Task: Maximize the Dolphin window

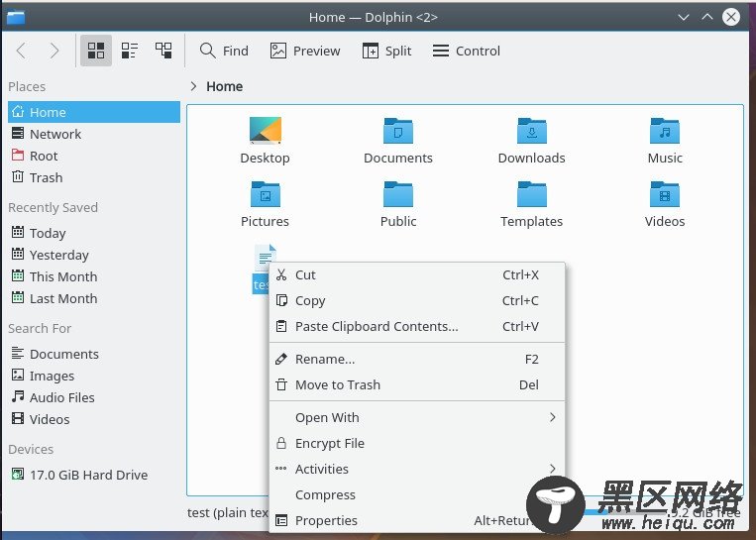Action: tap(707, 18)
